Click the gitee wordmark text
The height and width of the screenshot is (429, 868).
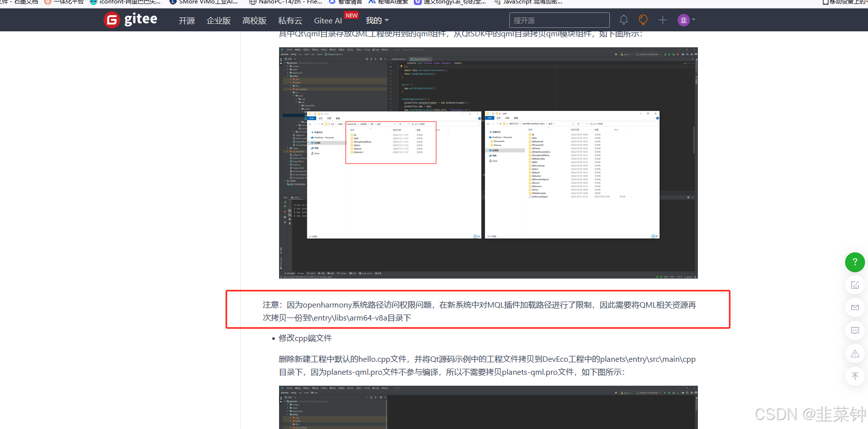pos(141,19)
